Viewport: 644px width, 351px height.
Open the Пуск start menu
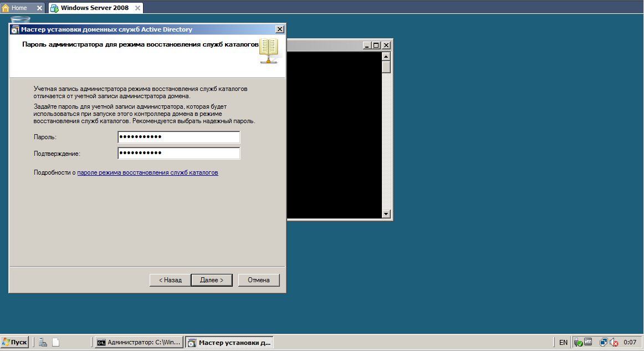15,342
